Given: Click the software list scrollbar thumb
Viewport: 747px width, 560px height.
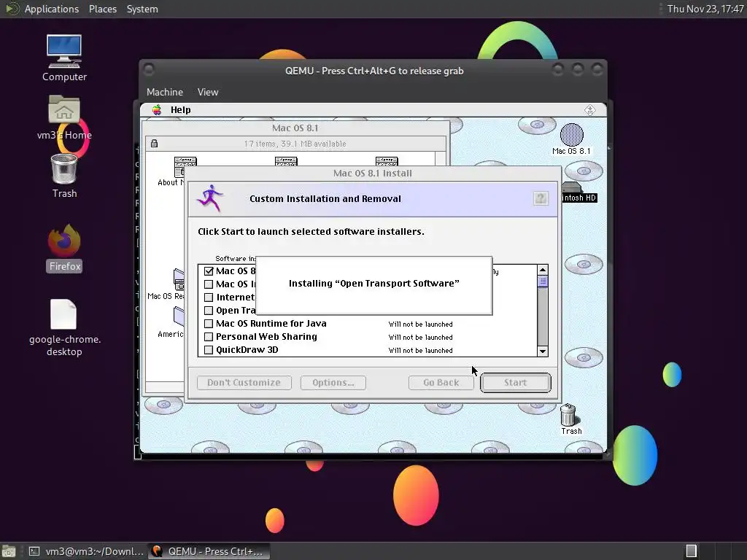Looking at the screenshot, I should coord(543,281).
